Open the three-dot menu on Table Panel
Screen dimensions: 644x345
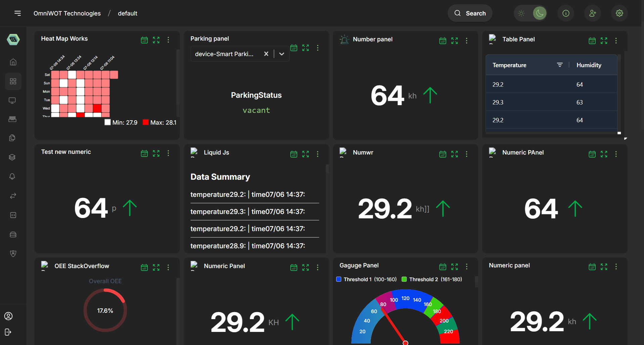616,41
